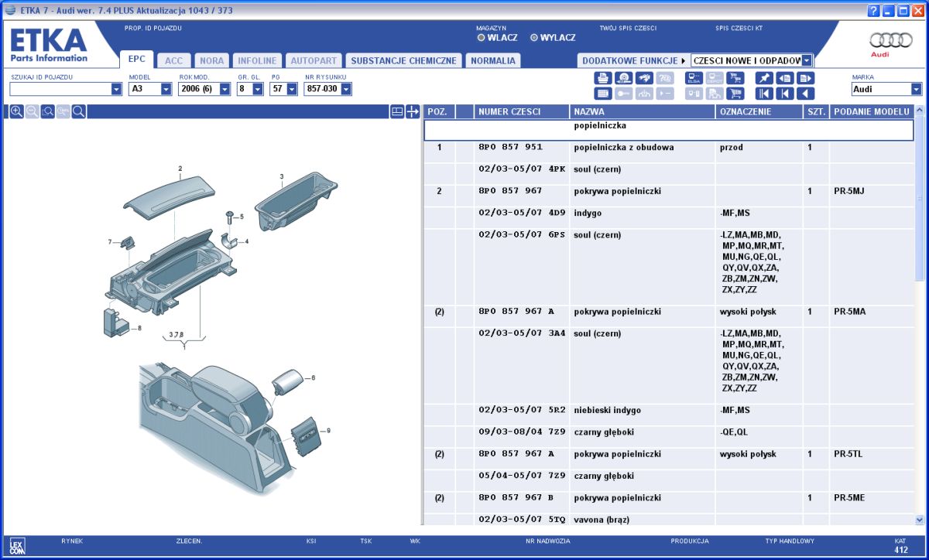The image size is (929, 560).
Task: Click the parts list scrollbar up arrow
Action: click(920, 111)
